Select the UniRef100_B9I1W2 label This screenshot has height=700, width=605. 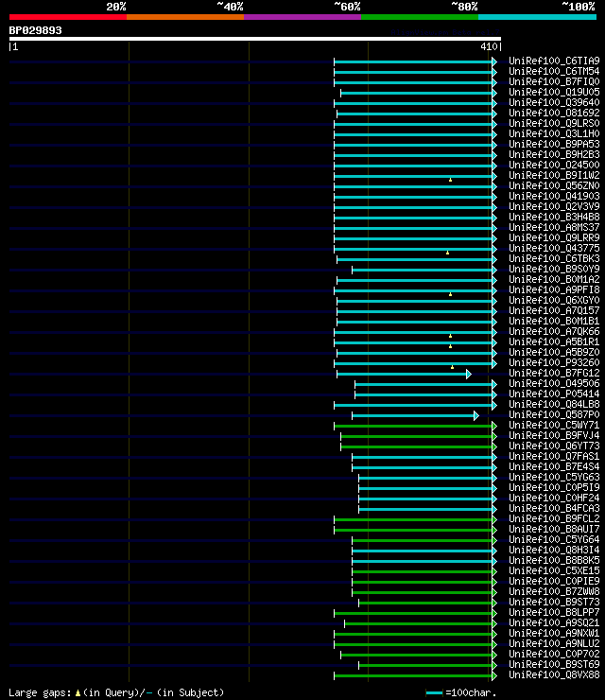(554, 175)
